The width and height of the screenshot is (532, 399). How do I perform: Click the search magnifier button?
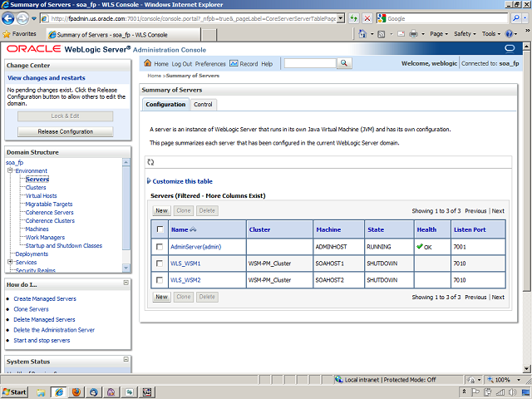[343, 63]
